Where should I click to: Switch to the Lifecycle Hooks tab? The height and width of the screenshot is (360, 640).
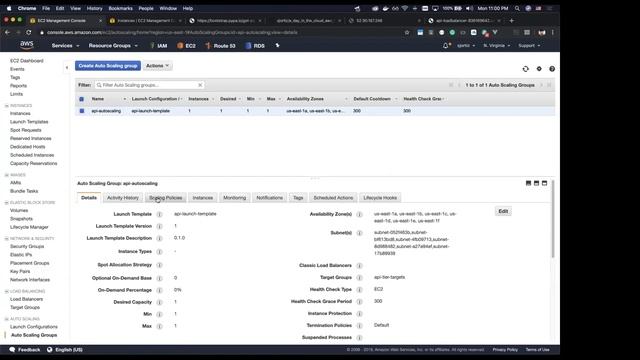380,198
